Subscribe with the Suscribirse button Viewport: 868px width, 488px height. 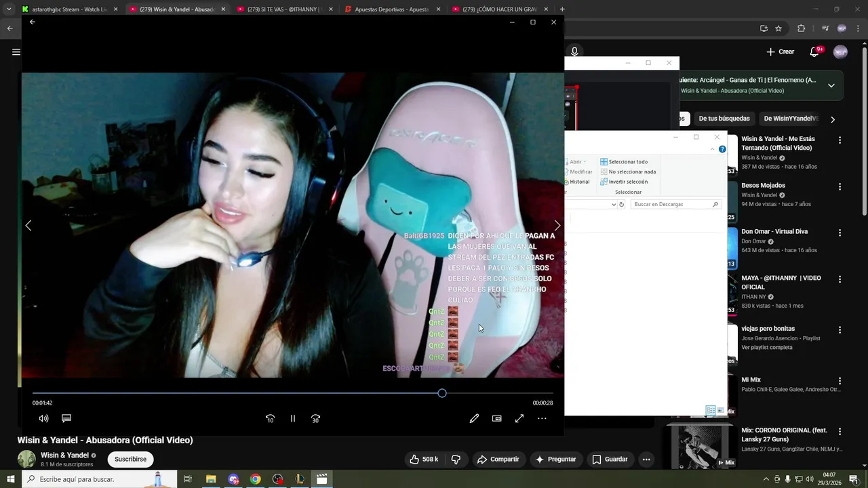(130, 460)
